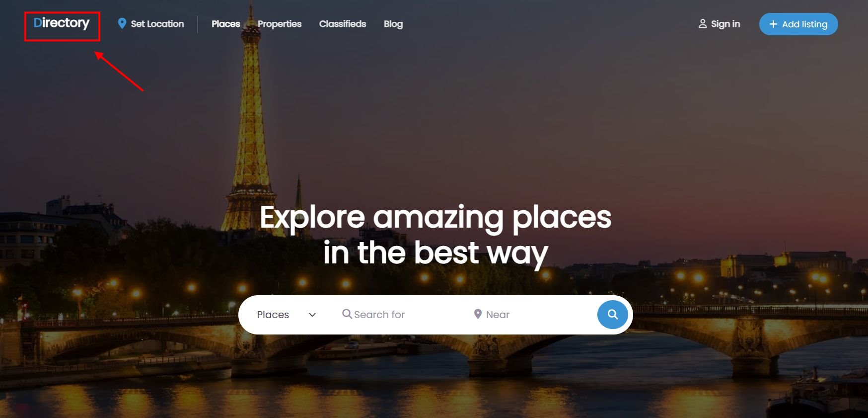
Task: Click the plus icon in Add listing
Action: tap(773, 24)
